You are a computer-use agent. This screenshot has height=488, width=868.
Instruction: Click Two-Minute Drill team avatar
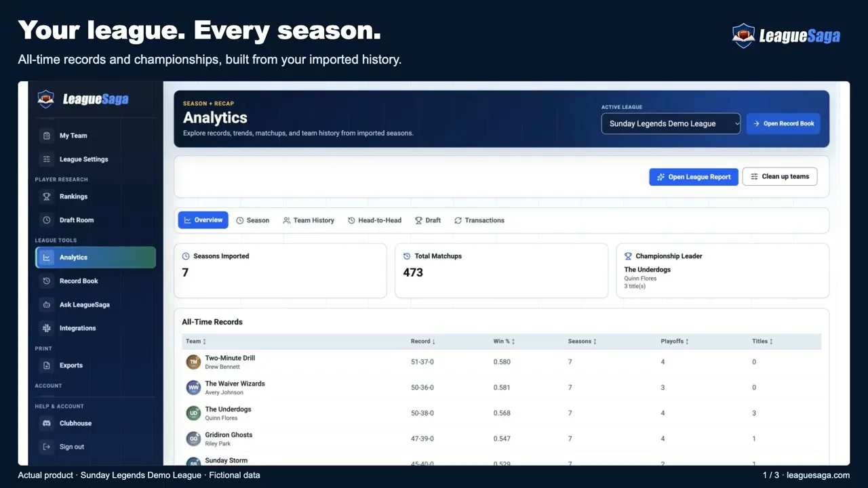pyautogui.click(x=193, y=362)
